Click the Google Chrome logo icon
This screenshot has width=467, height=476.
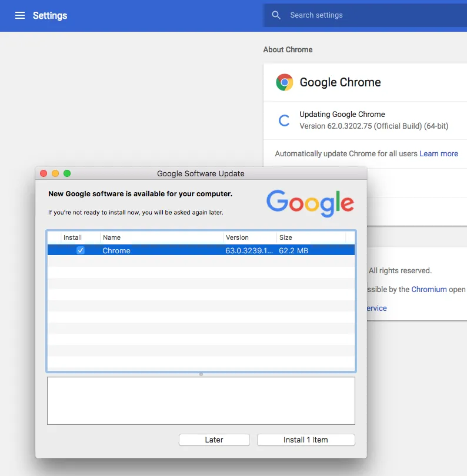pyautogui.click(x=285, y=82)
